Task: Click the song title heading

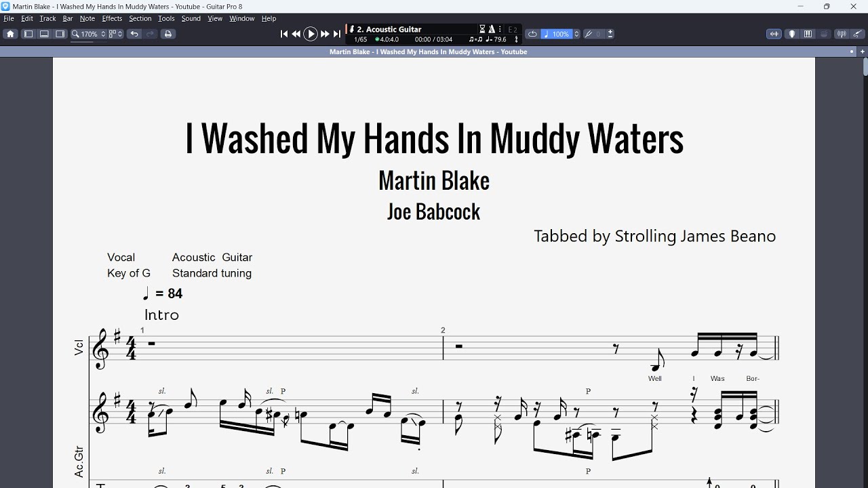Action: coord(434,138)
